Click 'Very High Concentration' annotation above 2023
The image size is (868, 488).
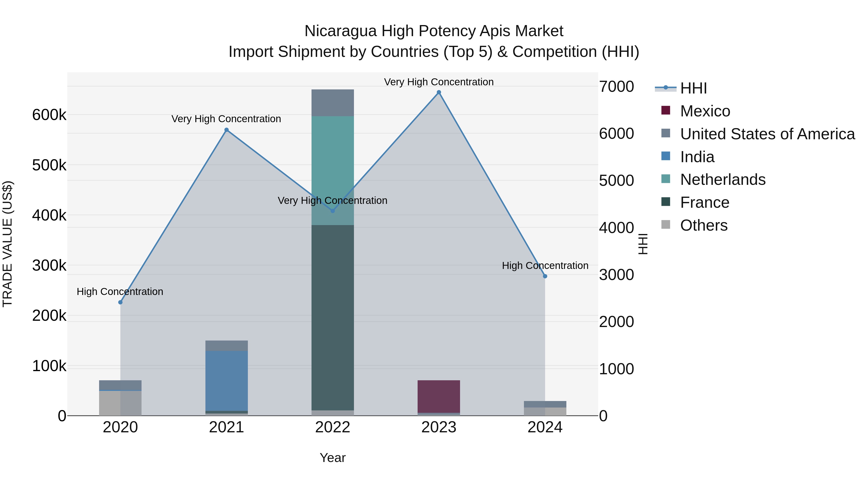[439, 82]
